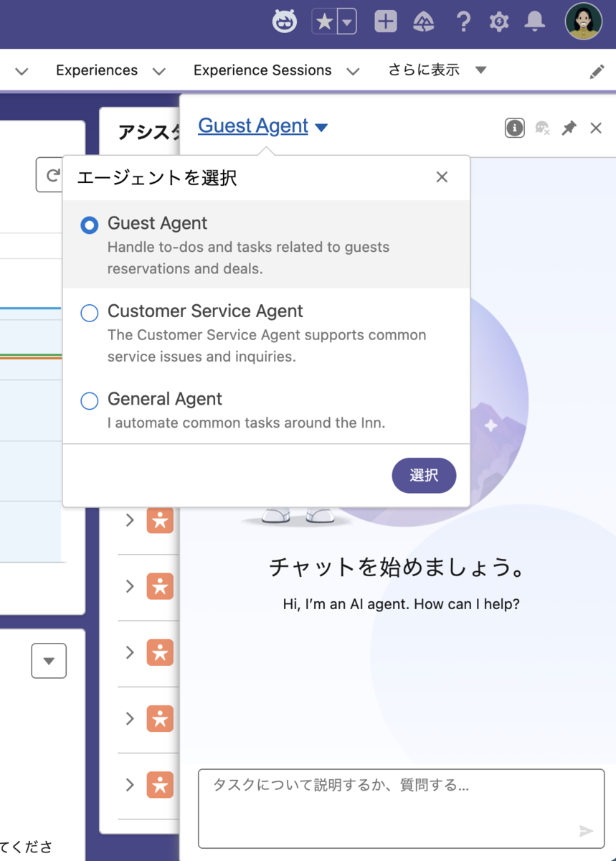Click the send message arrow icon
This screenshot has height=861, width=616.
click(x=586, y=831)
